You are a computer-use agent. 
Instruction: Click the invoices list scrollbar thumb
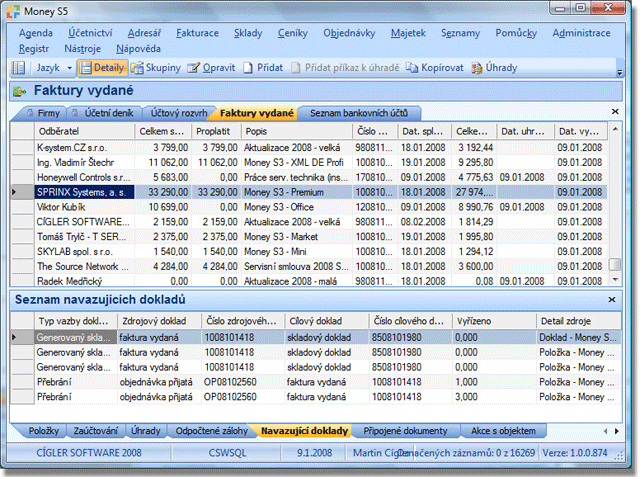(615, 264)
